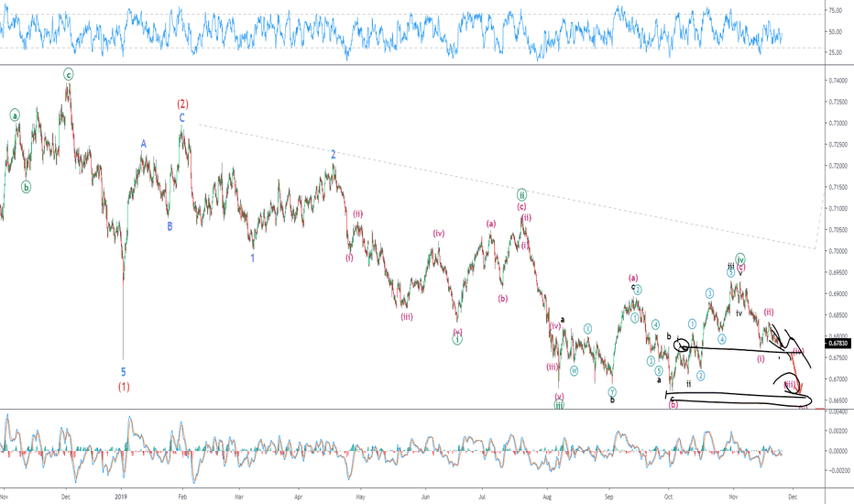Click the purple '1' label at March low

click(253, 258)
